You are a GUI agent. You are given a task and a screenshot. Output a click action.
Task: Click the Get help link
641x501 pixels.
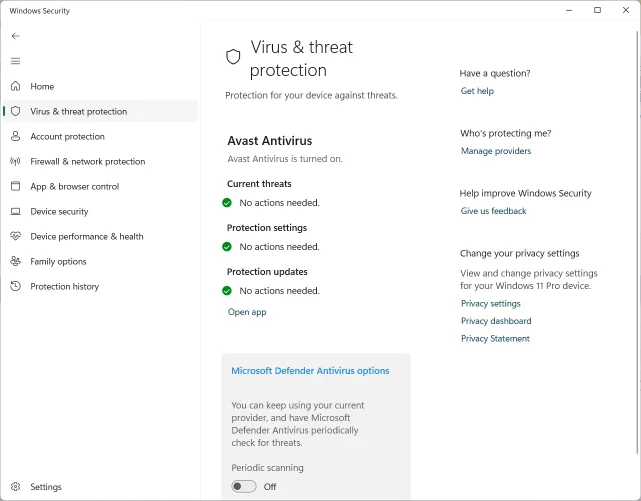point(477,91)
